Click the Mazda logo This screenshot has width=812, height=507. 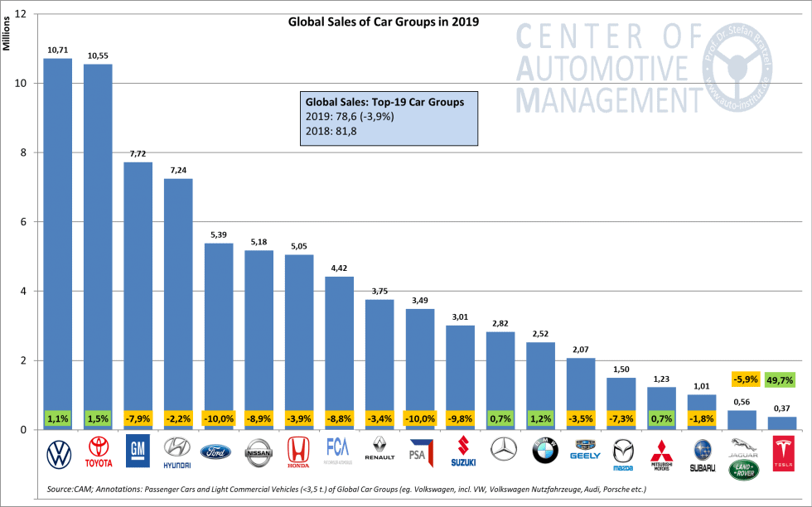tap(623, 455)
